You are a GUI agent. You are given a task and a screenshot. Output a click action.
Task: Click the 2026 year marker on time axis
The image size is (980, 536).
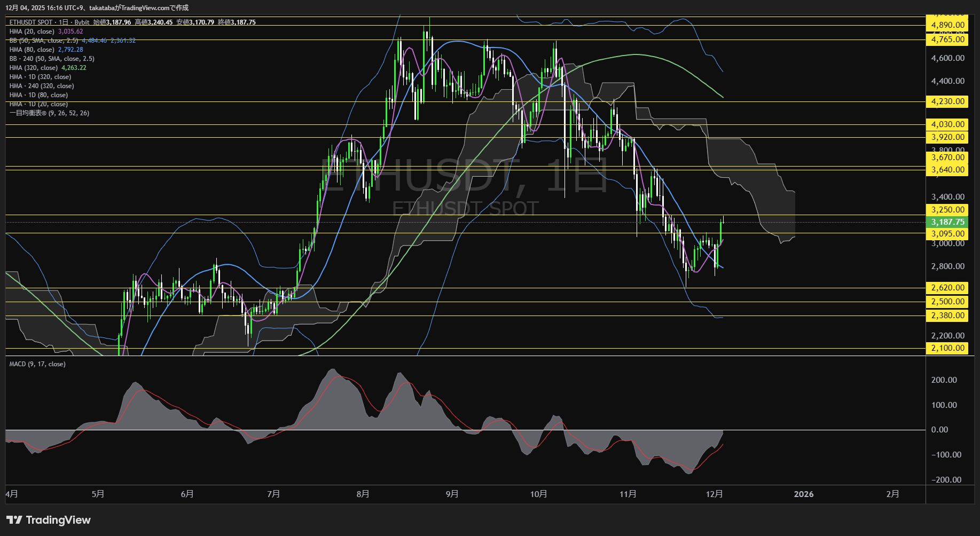pos(803,494)
